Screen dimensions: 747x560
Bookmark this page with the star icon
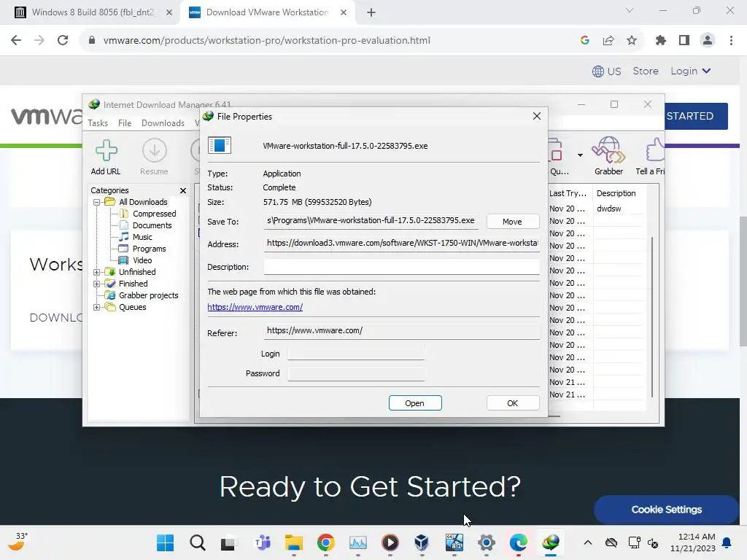pos(632,41)
